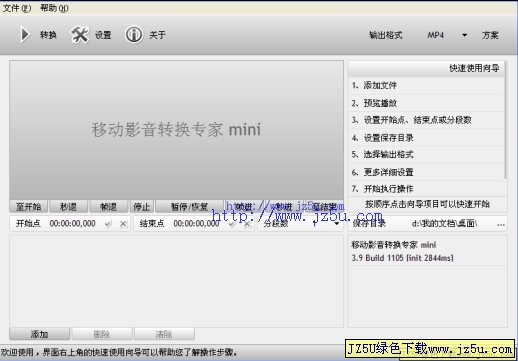The image size is (518, 361).
Task: Click the 删除 delete button
Action: click(102, 334)
